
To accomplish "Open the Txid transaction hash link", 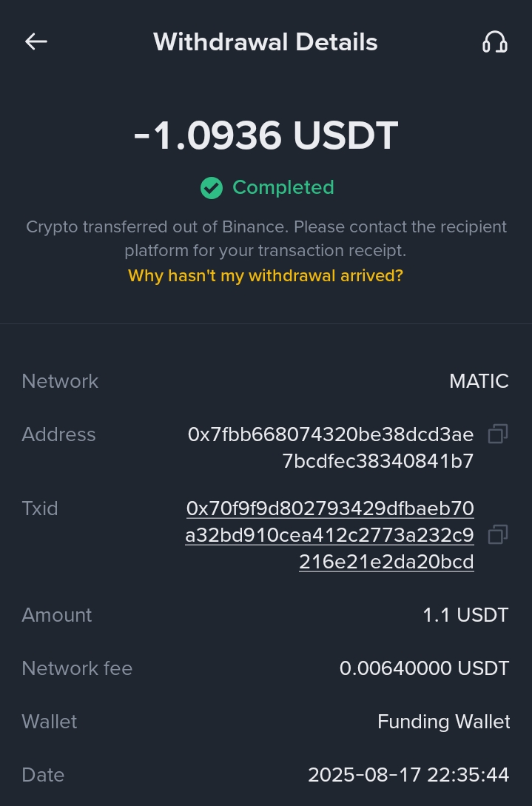I will [x=330, y=535].
